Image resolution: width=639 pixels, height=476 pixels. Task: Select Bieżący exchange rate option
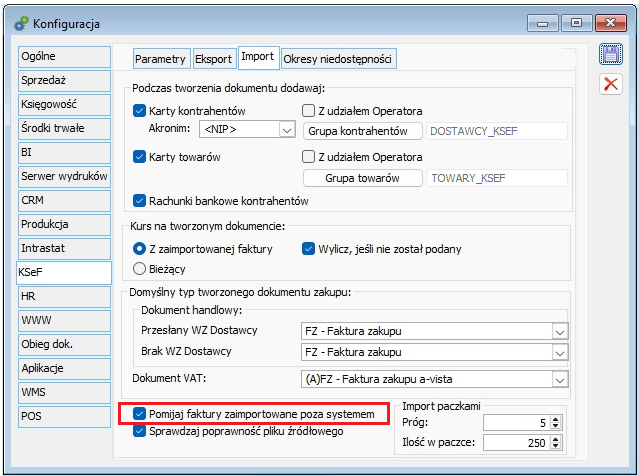[139, 269]
